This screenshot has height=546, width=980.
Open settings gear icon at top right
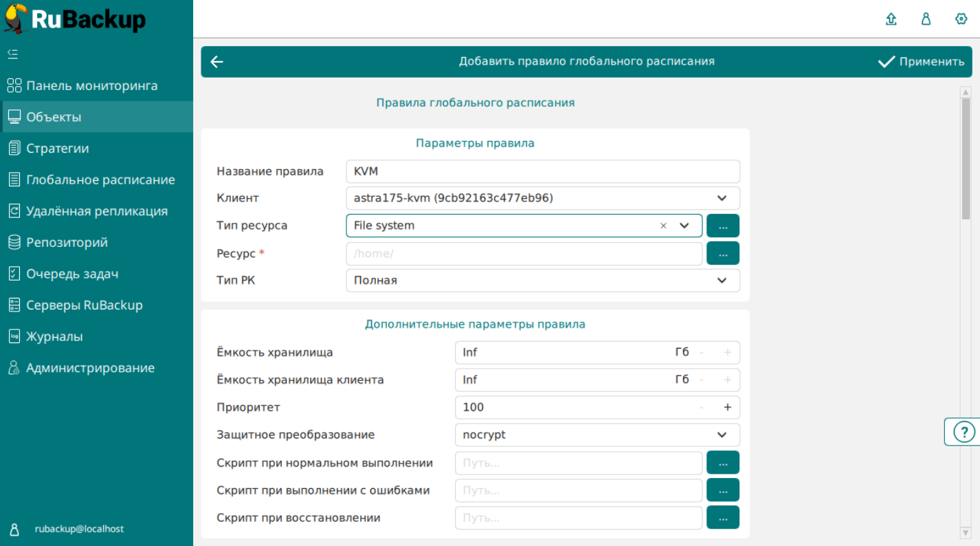click(961, 19)
